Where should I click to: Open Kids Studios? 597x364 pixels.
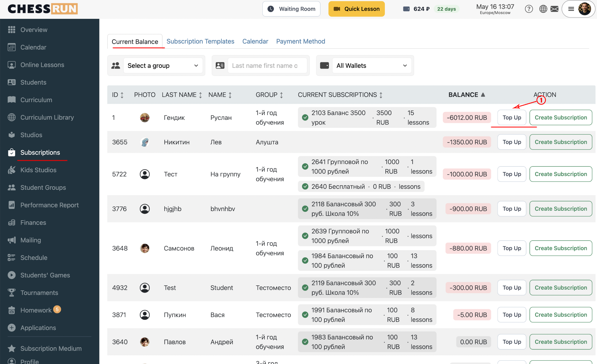(x=38, y=170)
